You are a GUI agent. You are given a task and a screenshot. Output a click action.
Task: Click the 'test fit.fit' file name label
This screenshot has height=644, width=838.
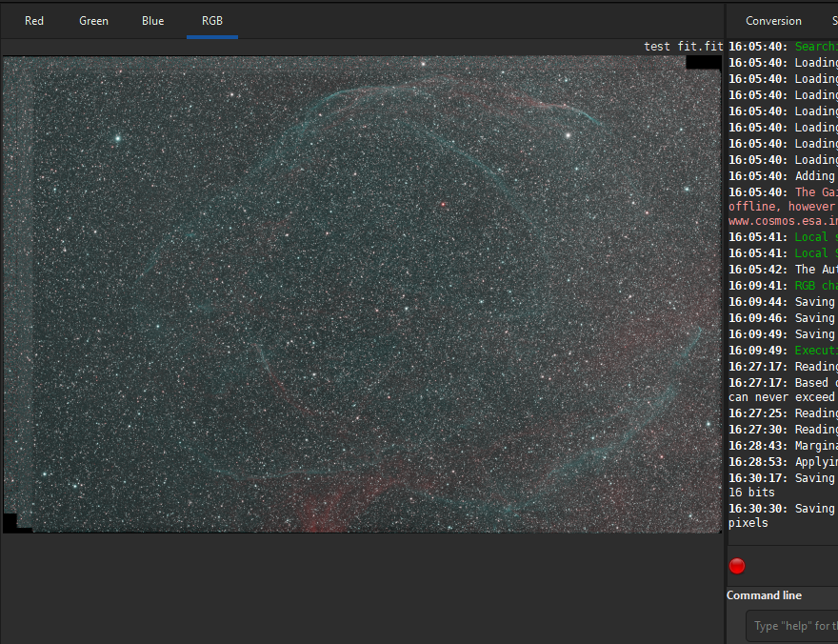pos(684,47)
